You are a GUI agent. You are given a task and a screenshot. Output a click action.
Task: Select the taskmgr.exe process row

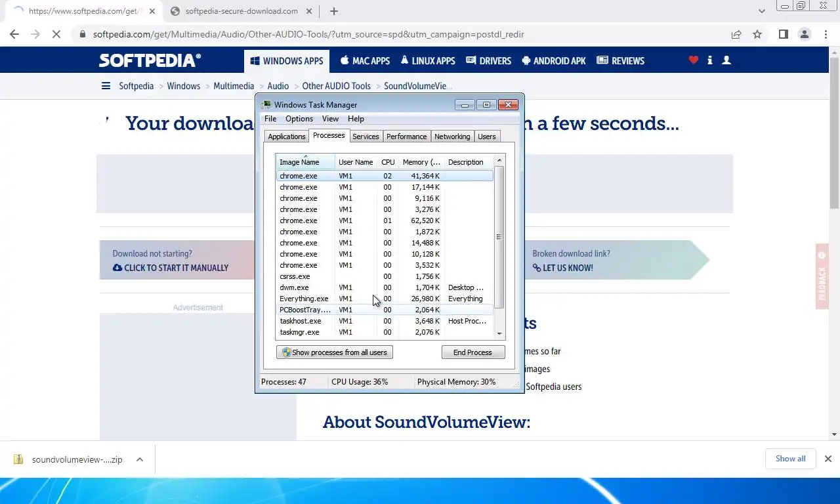tap(385, 332)
